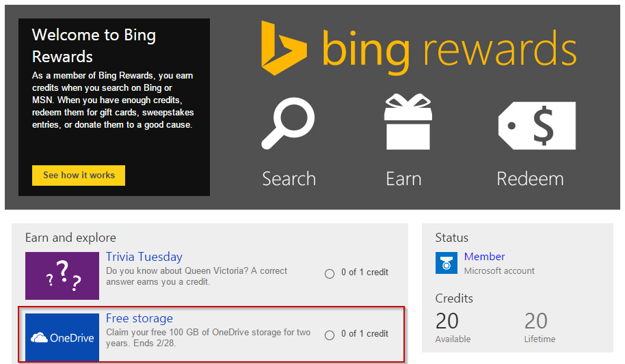This screenshot has height=364, width=625.
Task: Click Free storage's 0 of 1 credit text
Action: point(364,334)
